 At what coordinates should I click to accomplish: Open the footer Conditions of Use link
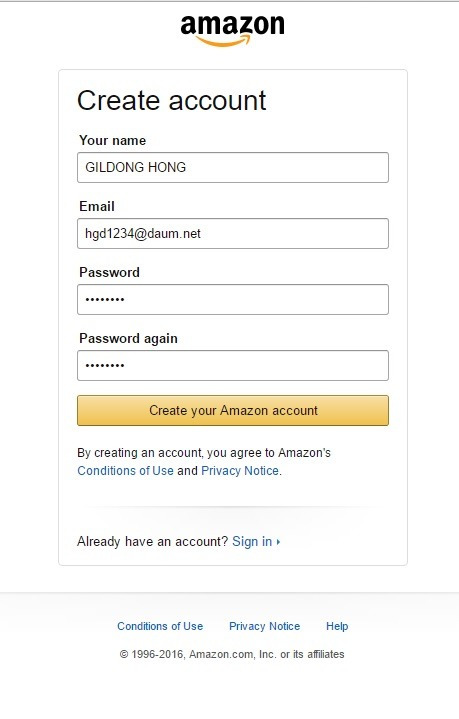click(160, 626)
